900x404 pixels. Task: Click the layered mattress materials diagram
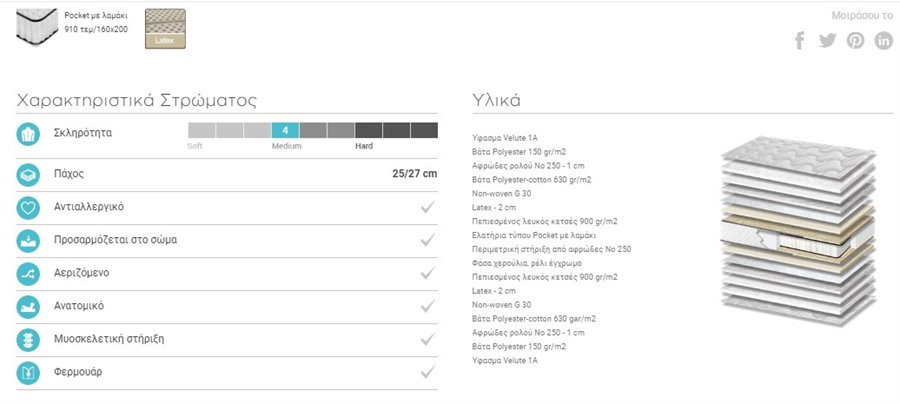[798, 231]
